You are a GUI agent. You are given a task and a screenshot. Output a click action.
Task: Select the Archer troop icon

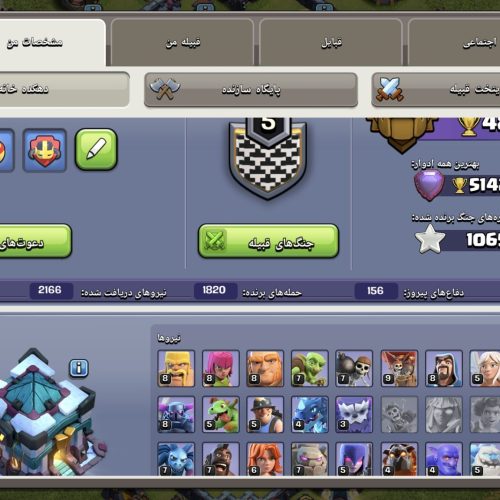coord(221,368)
